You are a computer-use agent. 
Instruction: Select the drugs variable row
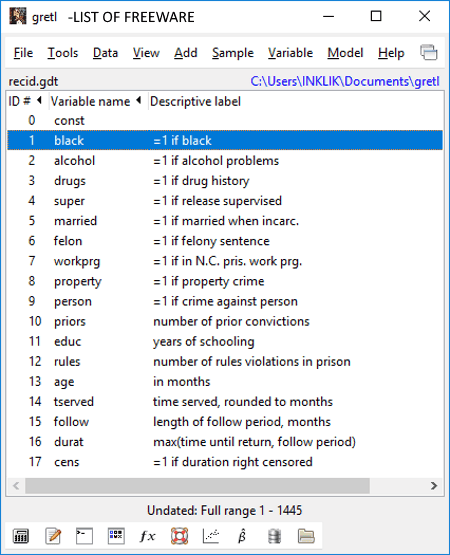click(225, 181)
